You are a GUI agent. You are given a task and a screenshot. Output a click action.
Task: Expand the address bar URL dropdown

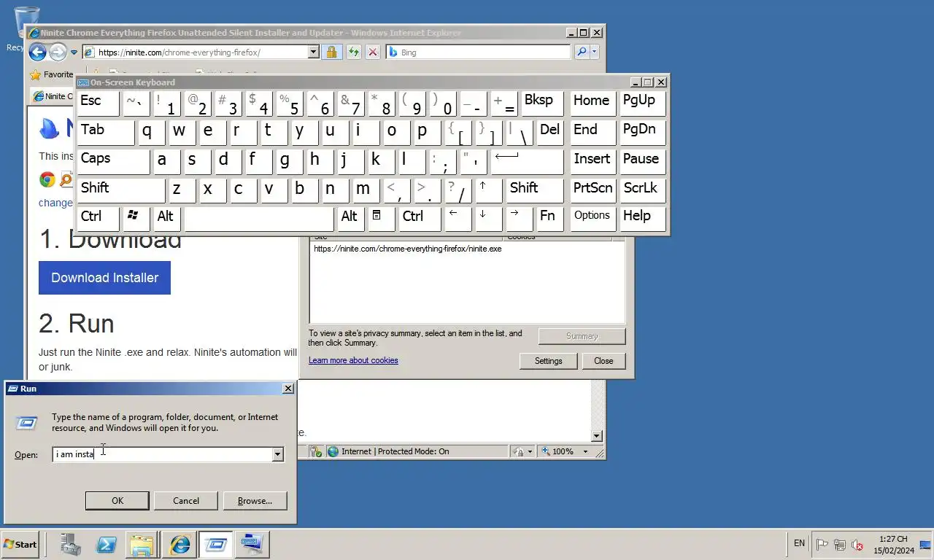(313, 52)
